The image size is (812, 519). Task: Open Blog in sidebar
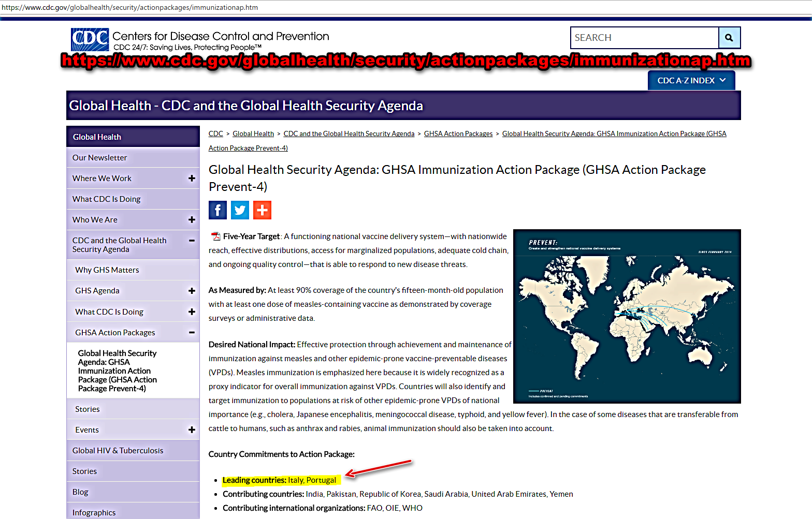click(133, 492)
